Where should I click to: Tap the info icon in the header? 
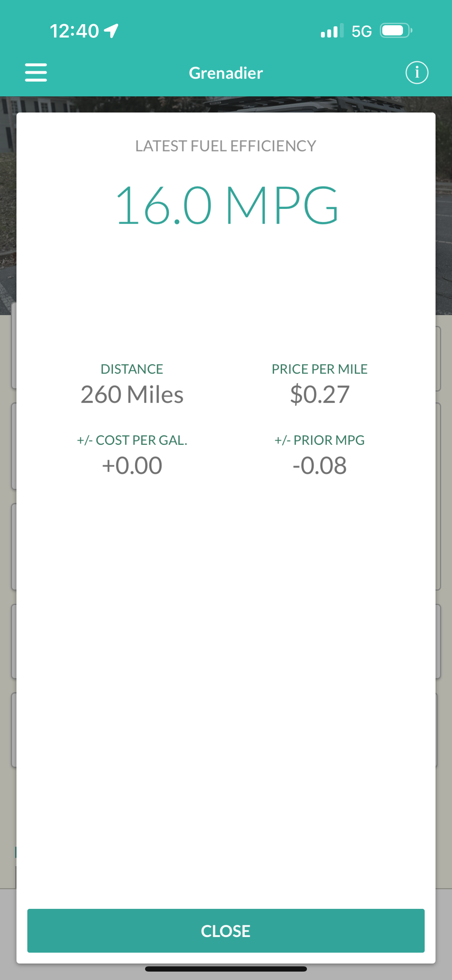[417, 72]
